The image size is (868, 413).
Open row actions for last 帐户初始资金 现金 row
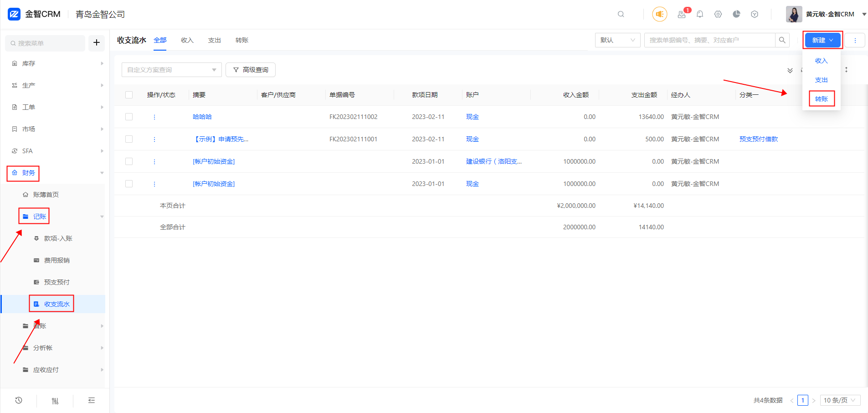tap(154, 184)
